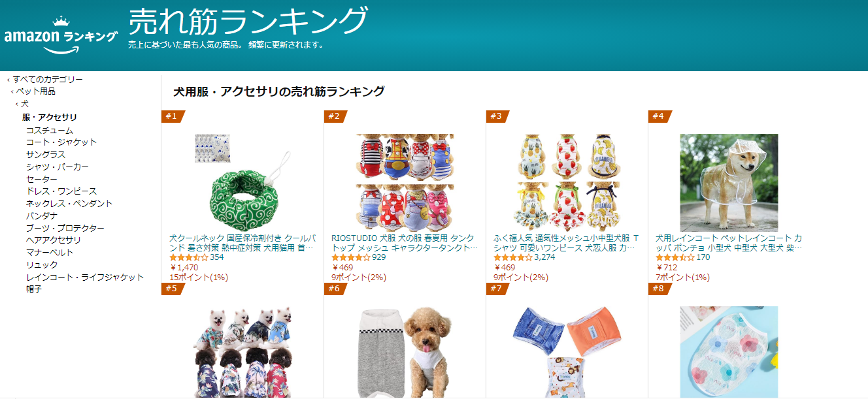The image size is (868, 399).
Task: Open the #6 gray dog wear image
Action: 405,352
